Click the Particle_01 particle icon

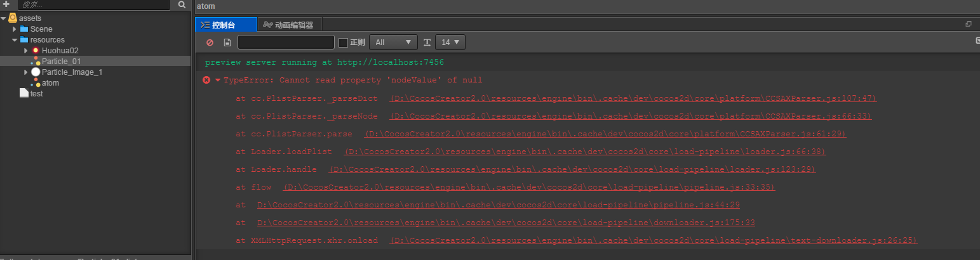point(36,62)
